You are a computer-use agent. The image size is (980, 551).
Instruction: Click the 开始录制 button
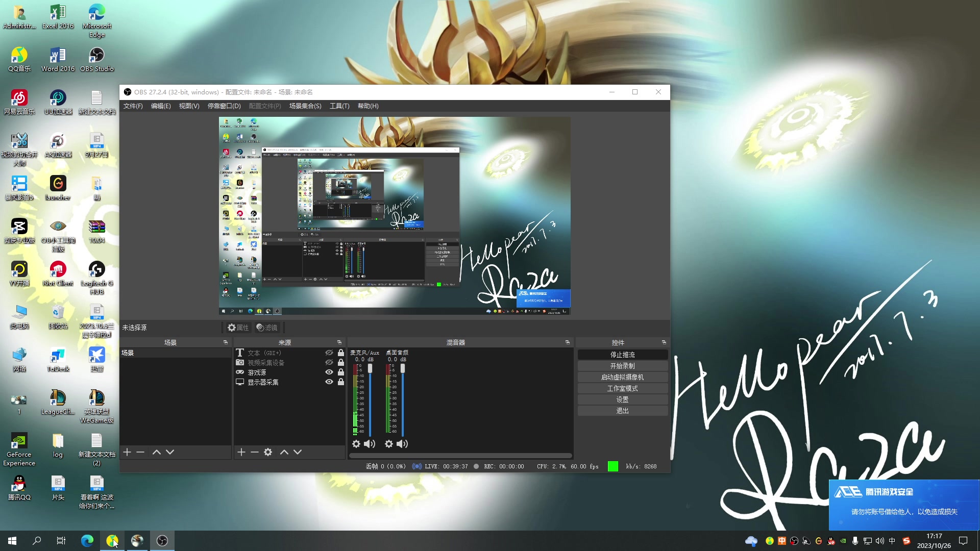pyautogui.click(x=623, y=366)
